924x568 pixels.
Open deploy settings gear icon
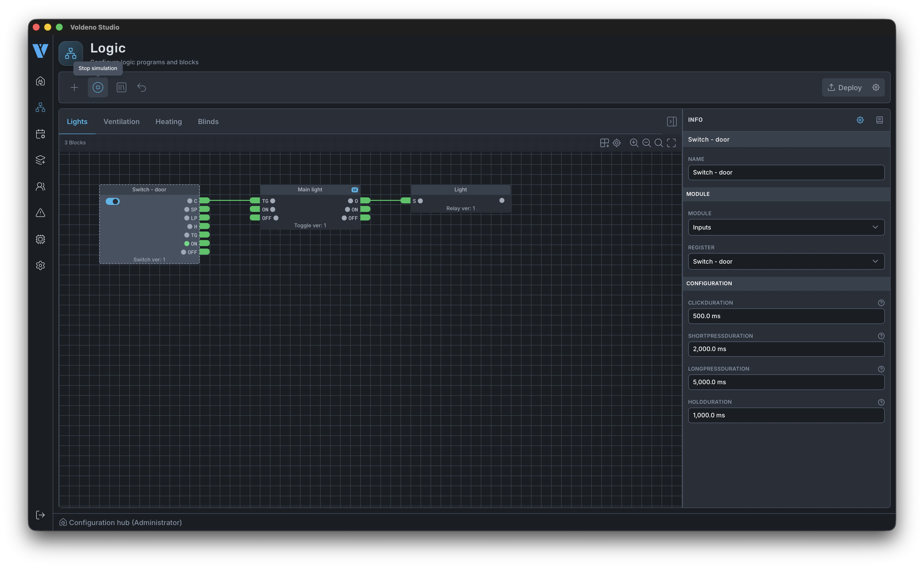pos(876,88)
